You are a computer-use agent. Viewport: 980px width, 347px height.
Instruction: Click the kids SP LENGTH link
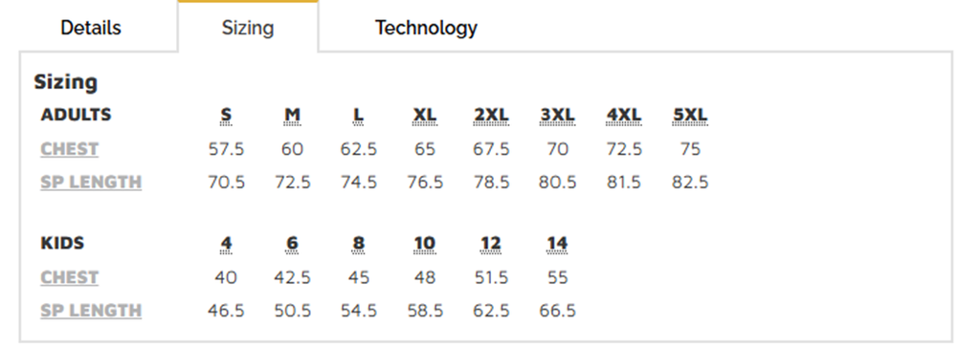[91, 311]
